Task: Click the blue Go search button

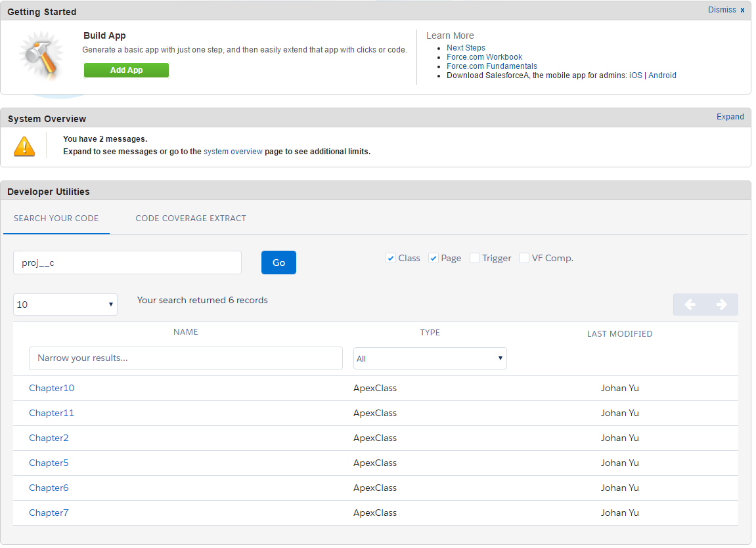Action: click(x=278, y=263)
